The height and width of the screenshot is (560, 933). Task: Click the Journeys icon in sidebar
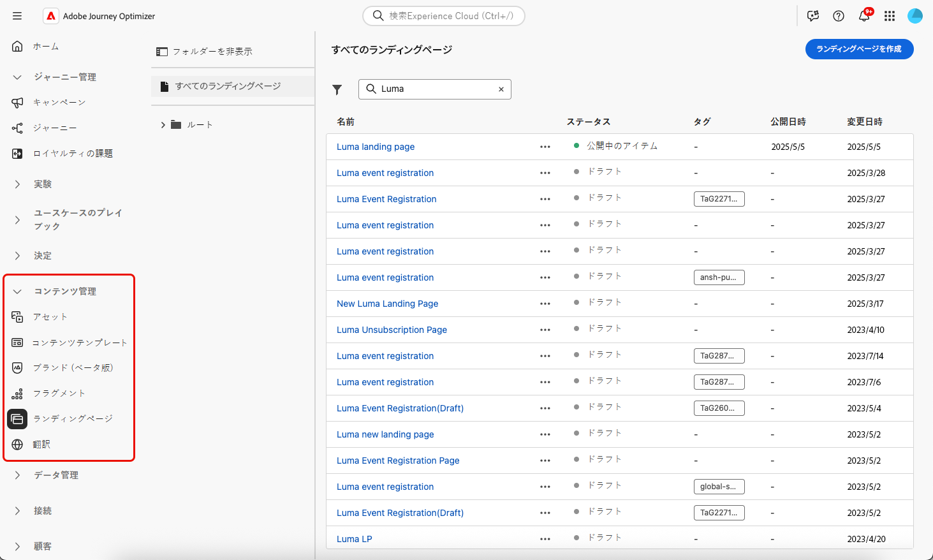tap(17, 128)
